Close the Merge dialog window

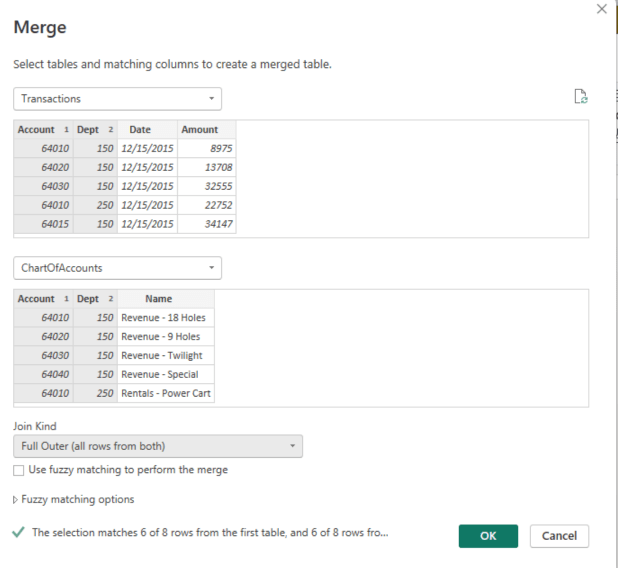pos(601,9)
